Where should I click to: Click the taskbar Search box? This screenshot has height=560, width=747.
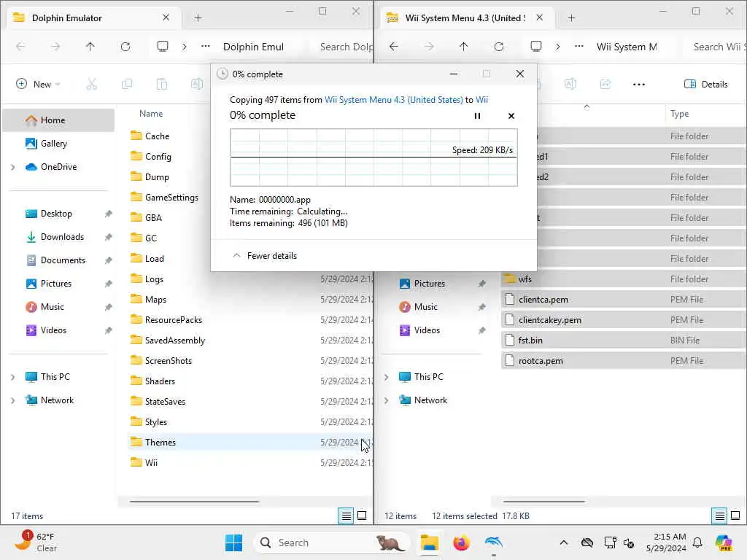click(x=332, y=542)
